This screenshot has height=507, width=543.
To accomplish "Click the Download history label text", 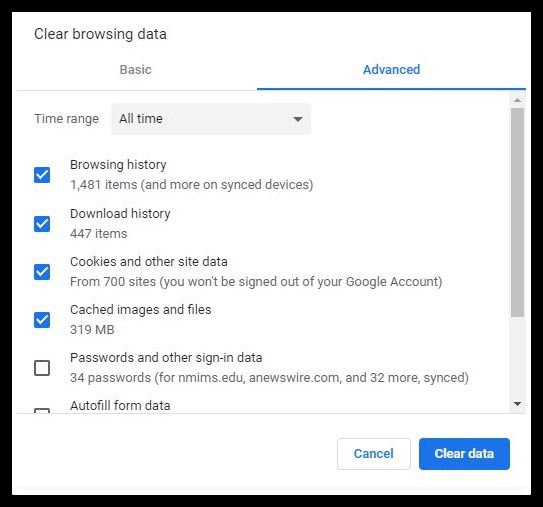I will pos(120,214).
